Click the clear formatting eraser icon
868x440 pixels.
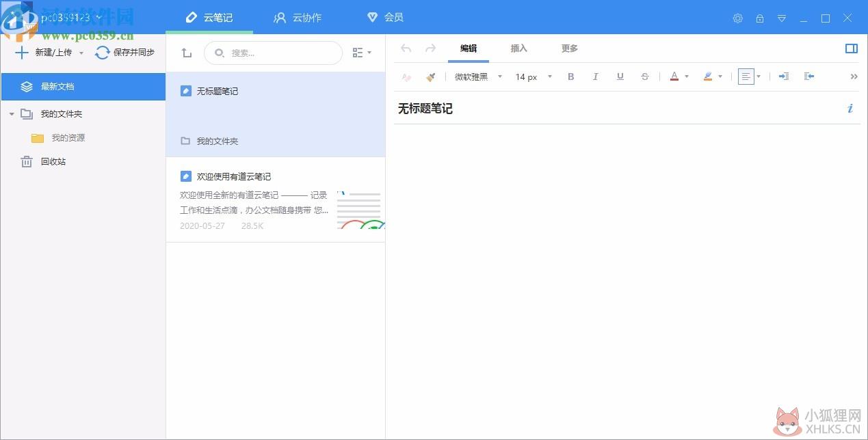tap(406, 77)
